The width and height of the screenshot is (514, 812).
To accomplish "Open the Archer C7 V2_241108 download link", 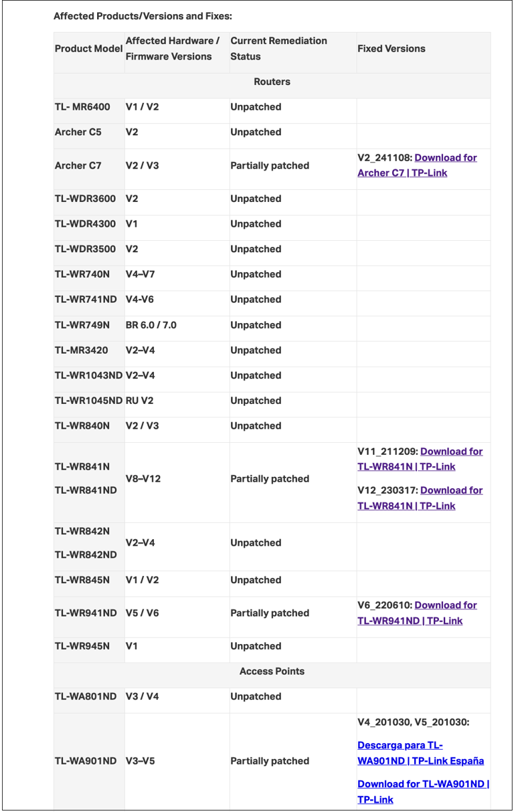I will click(417, 165).
